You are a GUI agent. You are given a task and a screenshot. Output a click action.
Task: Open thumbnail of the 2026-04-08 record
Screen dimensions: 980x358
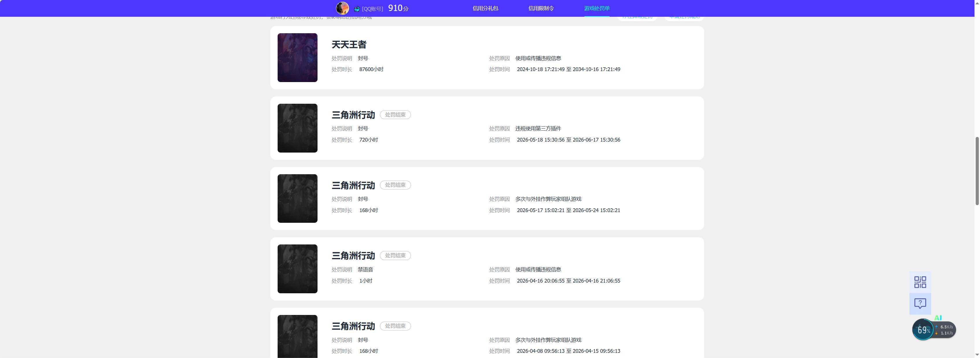[x=297, y=336]
